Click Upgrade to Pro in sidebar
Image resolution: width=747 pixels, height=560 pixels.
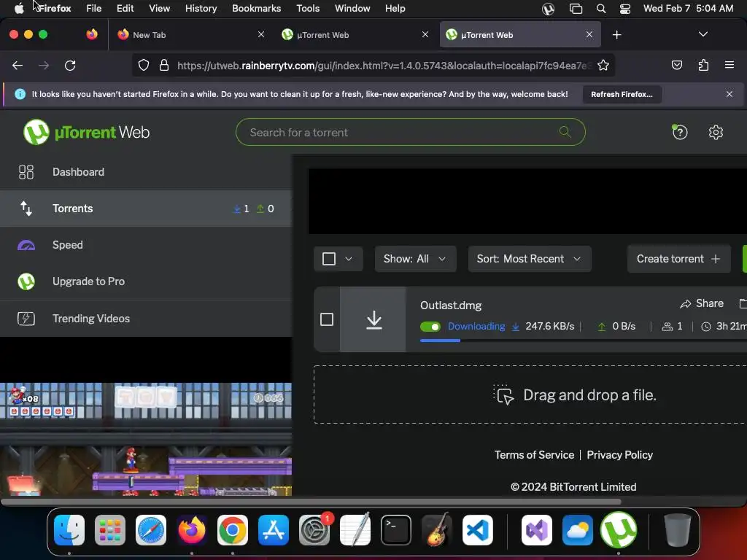click(x=146, y=281)
